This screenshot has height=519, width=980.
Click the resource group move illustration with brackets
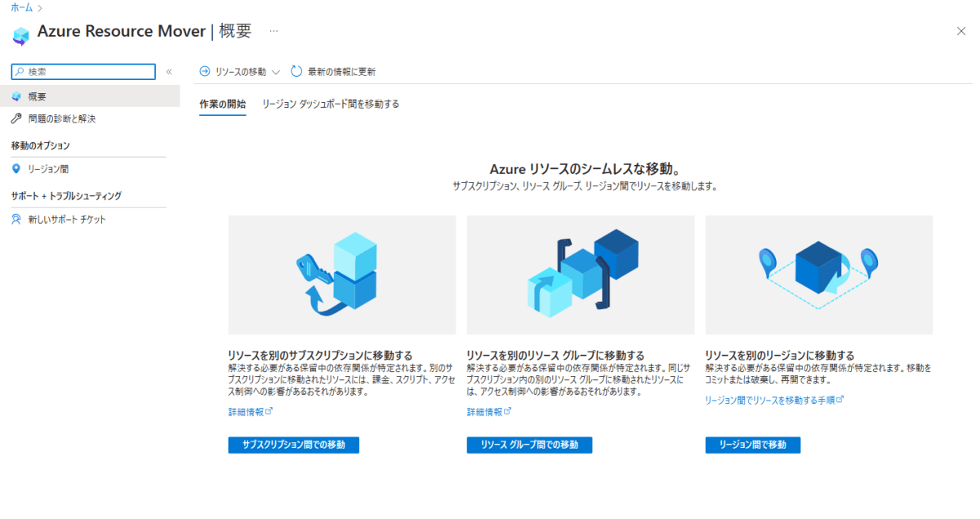coord(581,275)
